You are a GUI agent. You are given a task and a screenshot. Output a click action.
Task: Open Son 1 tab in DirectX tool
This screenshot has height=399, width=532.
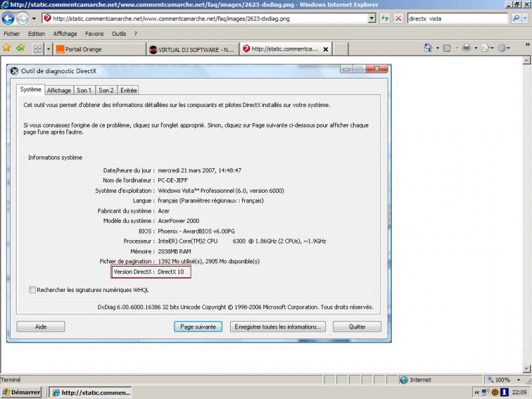pyautogui.click(x=84, y=90)
